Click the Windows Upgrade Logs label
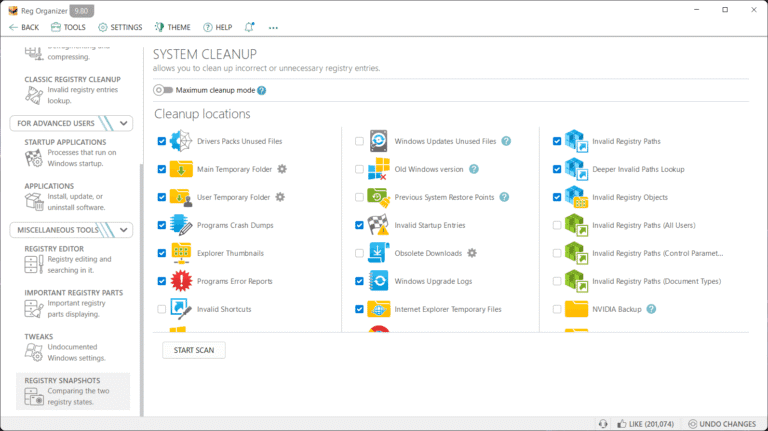The image size is (768, 431). click(x=433, y=281)
